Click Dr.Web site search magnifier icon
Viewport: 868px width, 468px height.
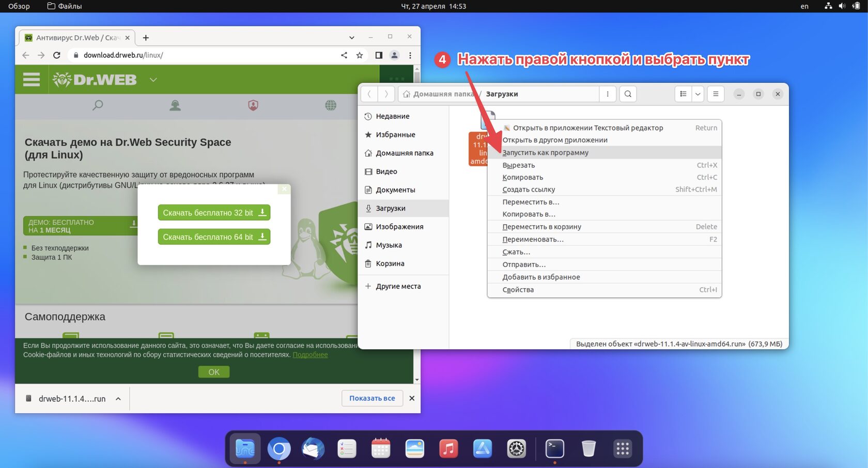(98, 105)
